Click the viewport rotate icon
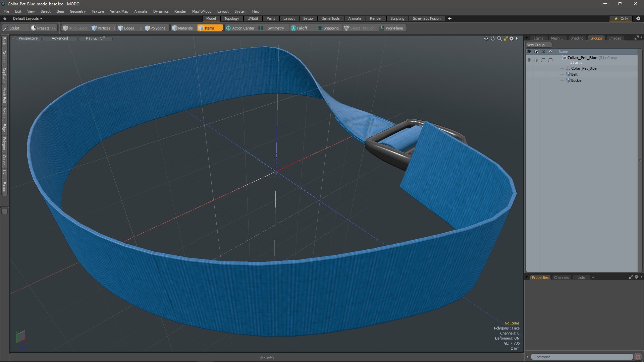 [x=493, y=39]
